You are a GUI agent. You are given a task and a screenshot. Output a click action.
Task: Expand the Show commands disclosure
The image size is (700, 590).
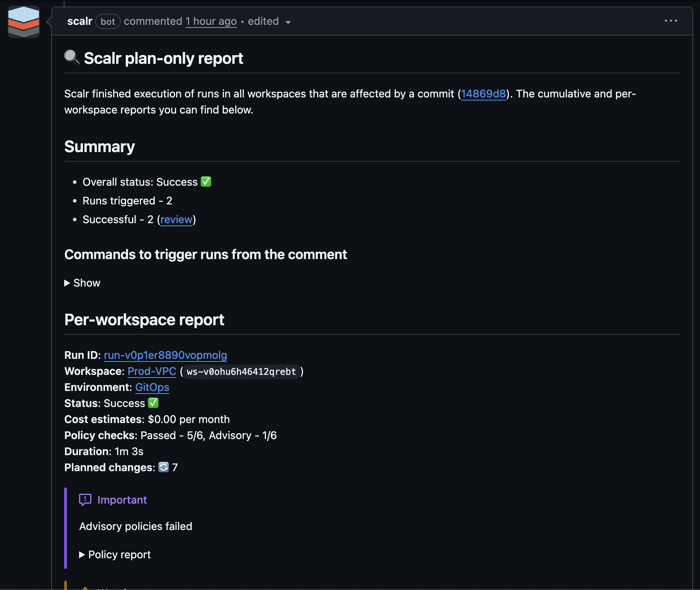click(82, 283)
